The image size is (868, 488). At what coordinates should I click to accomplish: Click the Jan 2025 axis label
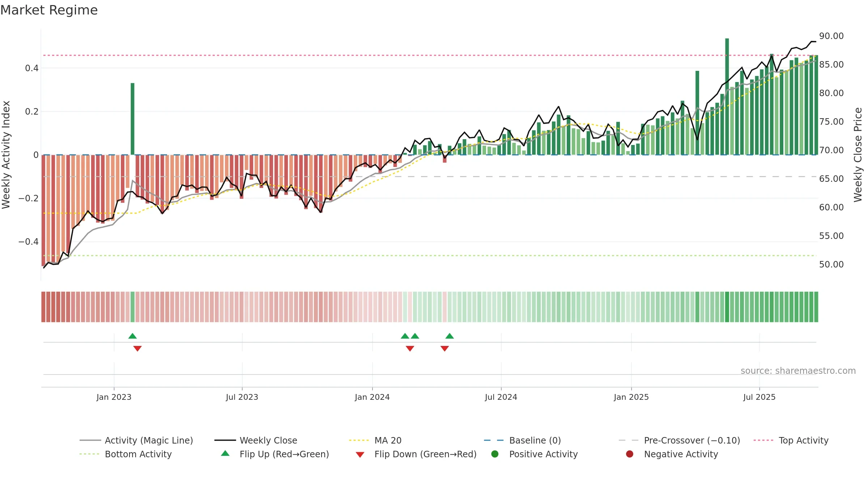[x=631, y=397]
